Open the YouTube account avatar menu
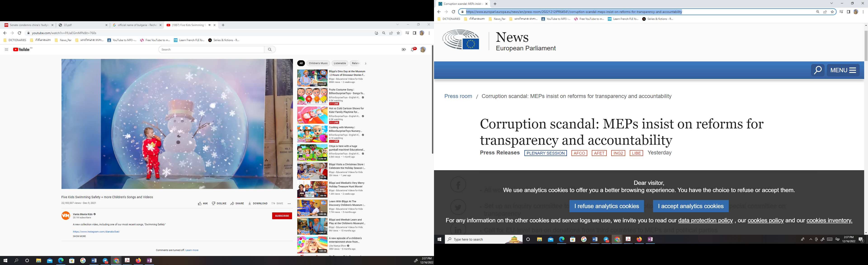This screenshot has height=265, width=868. click(x=423, y=49)
